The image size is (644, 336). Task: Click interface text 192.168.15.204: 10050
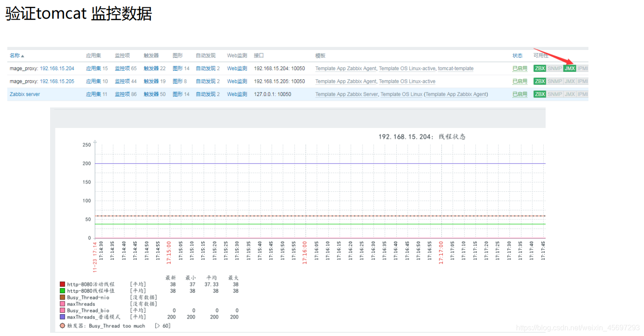click(x=279, y=68)
